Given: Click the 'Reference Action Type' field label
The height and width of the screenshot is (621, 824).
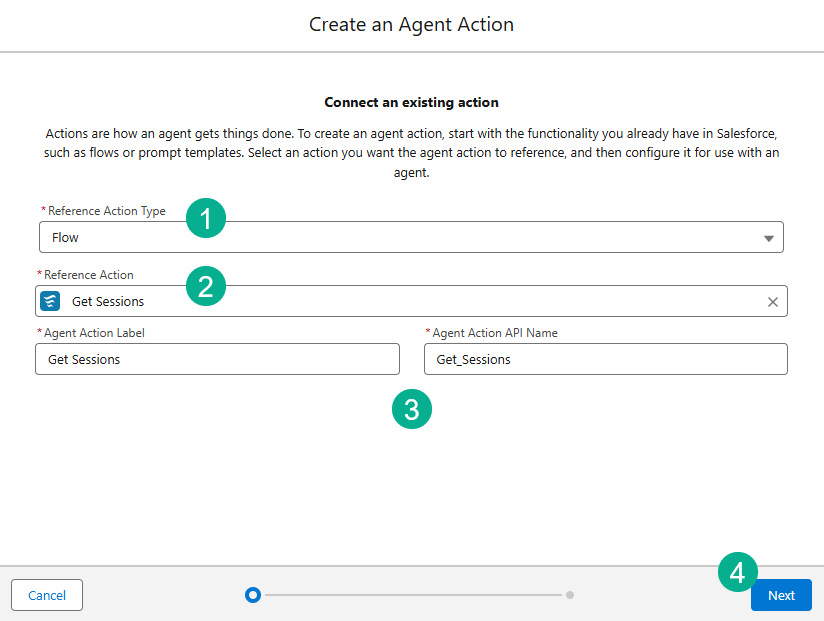Looking at the screenshot, I should pyautogui.click(x=106, y=211).
